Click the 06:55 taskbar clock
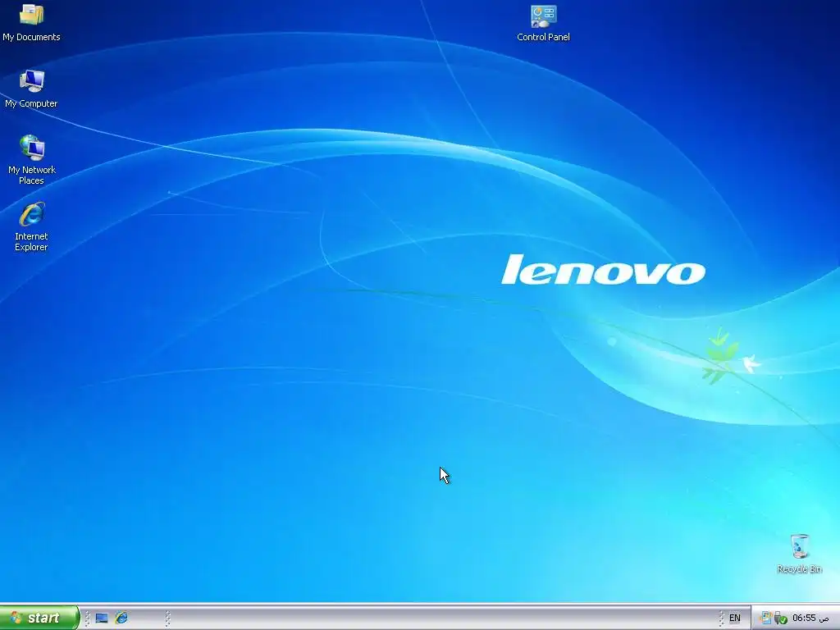The image size is (840, 630). (810, 619)
